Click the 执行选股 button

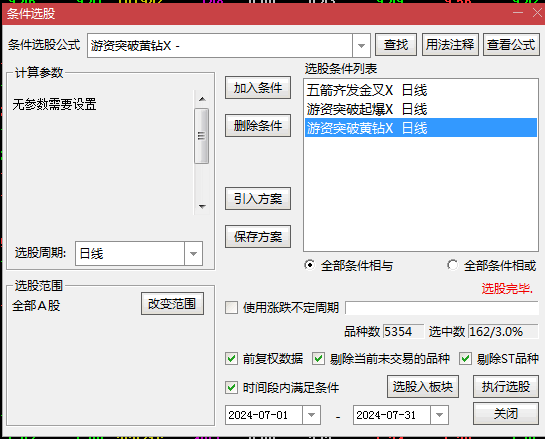click(506, 387)
